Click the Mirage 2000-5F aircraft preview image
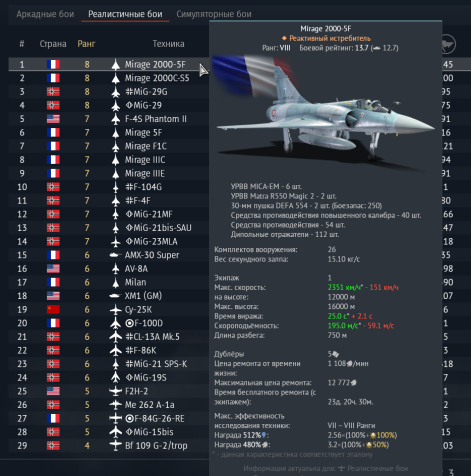The image size is (471, 476). click(324, 113)
